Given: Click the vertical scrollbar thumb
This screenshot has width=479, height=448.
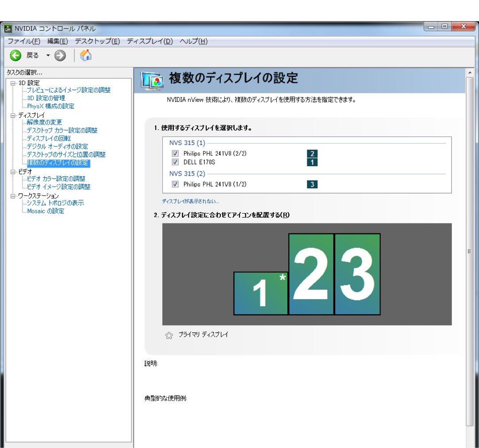Looking at the screenshot, I should point(470,251).
